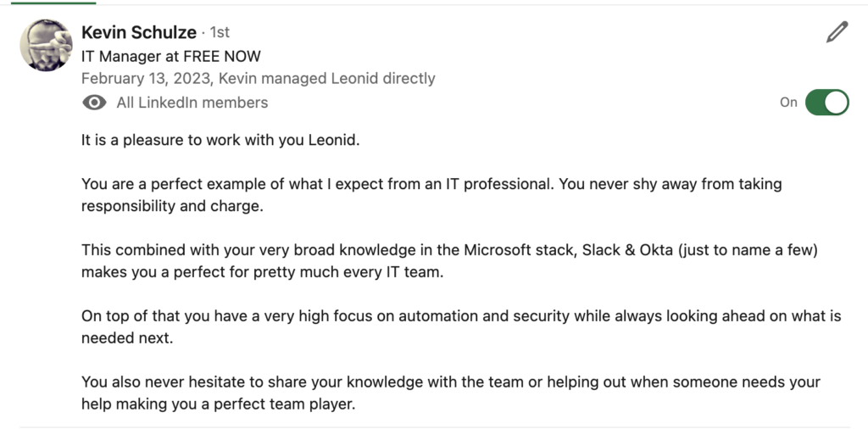Turn off the recommendation visibility switch

(x=826, y=103)
